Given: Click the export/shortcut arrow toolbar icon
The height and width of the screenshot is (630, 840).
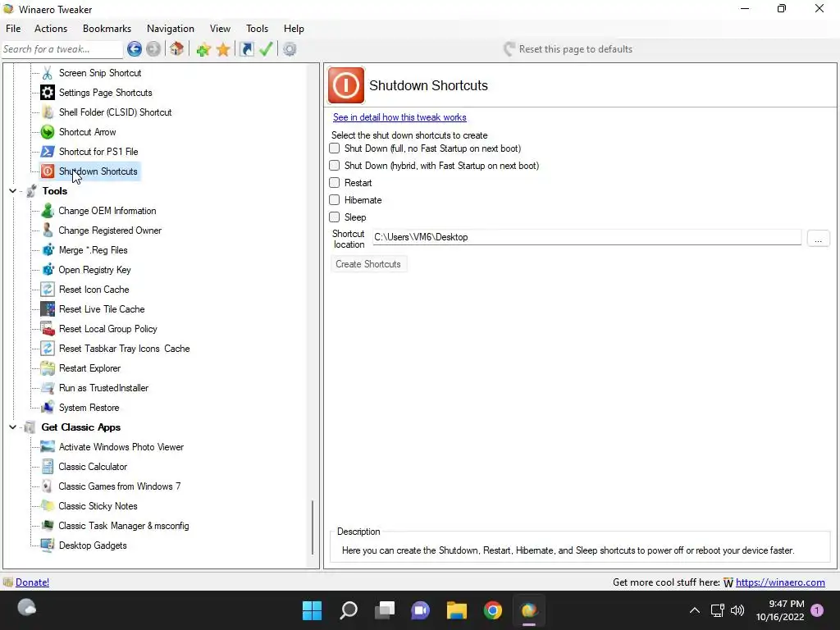Looking at the screenshot, I should tap(246, 49).
